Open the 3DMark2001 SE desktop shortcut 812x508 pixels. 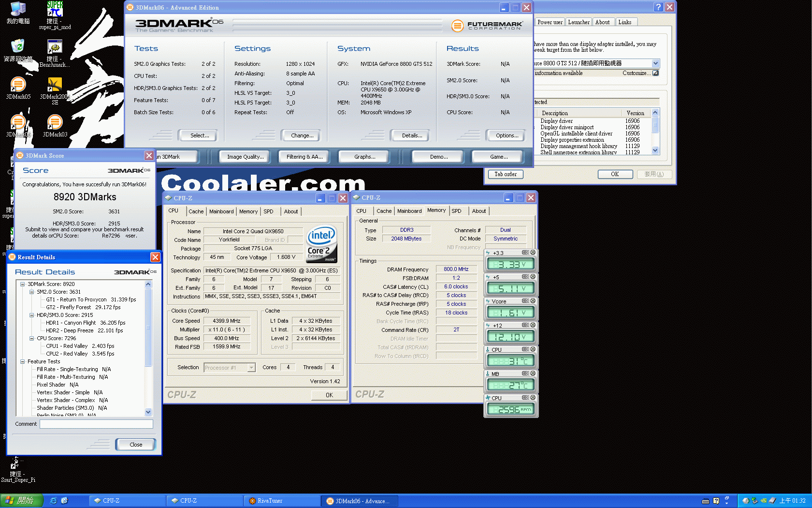click(x=55, y=91)
